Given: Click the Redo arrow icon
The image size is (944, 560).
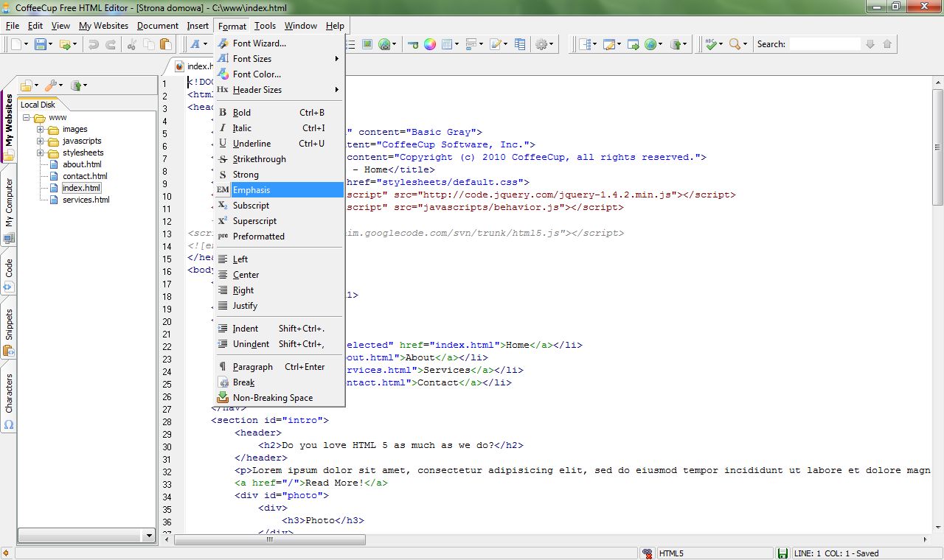Looking at the screenshot, I should (x=111, y=44).
